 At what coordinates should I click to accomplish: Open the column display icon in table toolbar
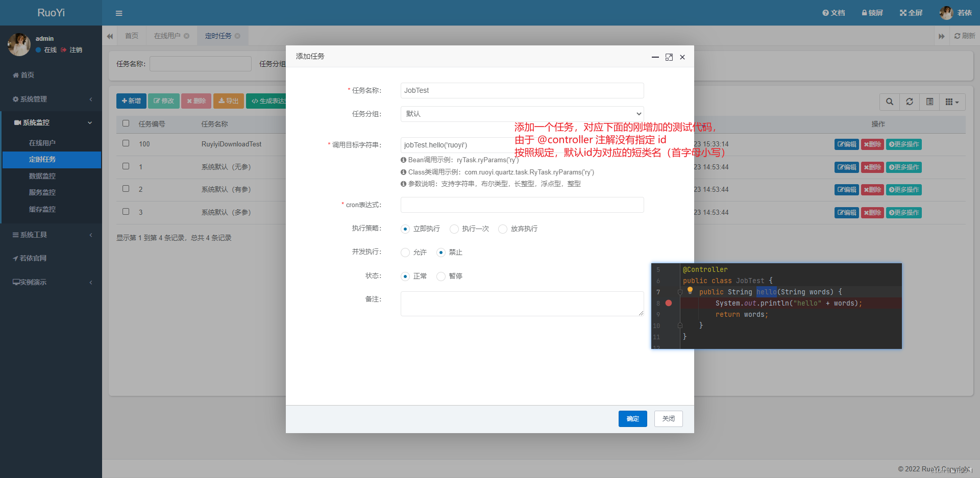point(929,102)
